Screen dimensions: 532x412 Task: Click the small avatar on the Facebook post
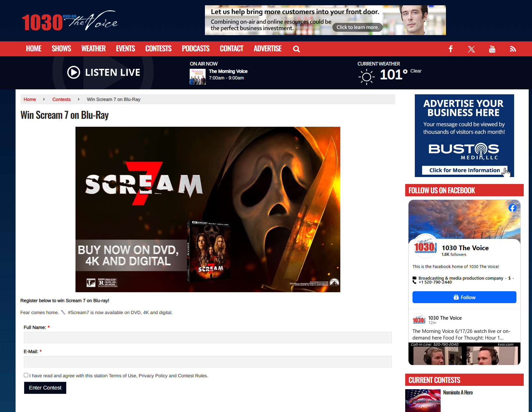click(419, 320)
